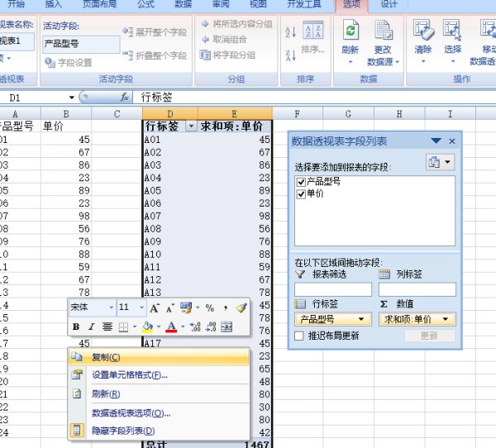Screen dimensions: 496x448
Task: Apply red font color swatch
Action: pos(171,326)
